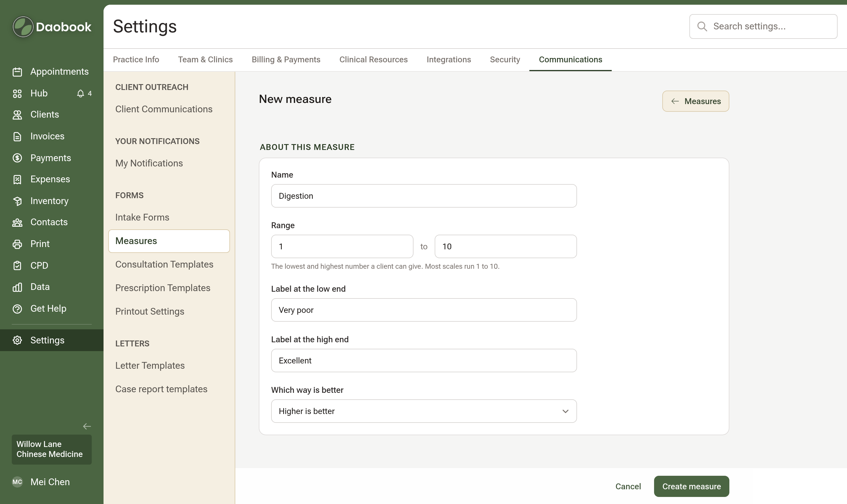
Task: Switch to the Billing & Payments tab
Action: tap(286, 59)
